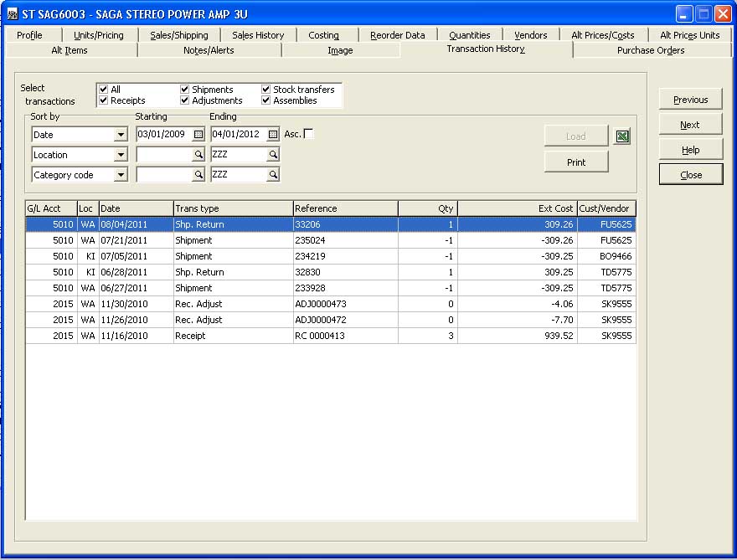Viewport: 737px width, 560px height.
Task: Go to the Next item record
Action: tap(690, 125)
